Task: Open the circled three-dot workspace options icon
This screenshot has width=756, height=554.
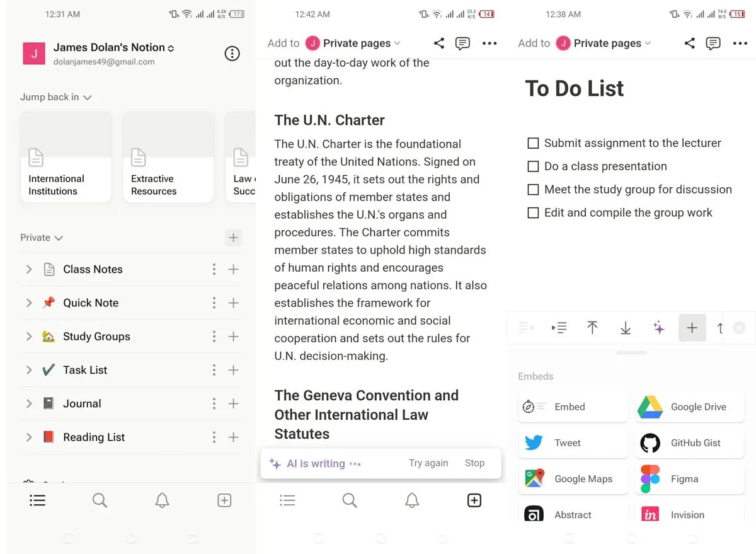Action: pyautogui.click(x=232, y=54)
